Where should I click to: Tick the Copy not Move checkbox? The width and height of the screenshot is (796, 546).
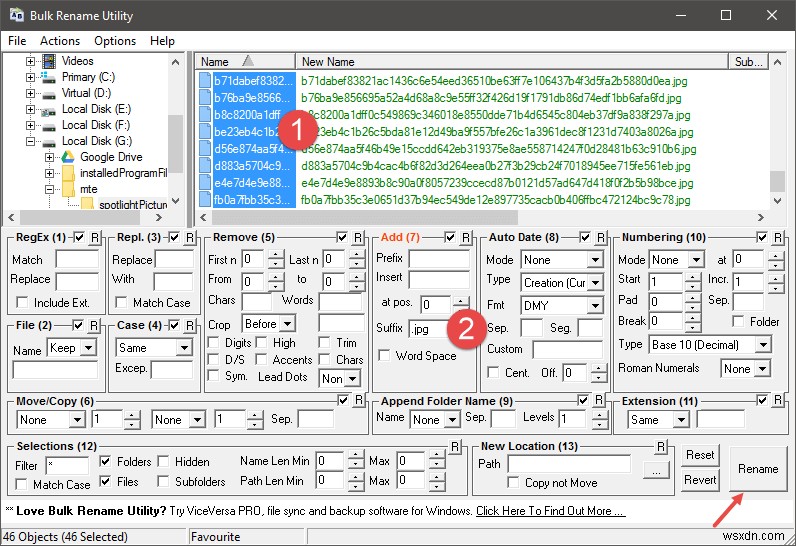coord(514,484)
